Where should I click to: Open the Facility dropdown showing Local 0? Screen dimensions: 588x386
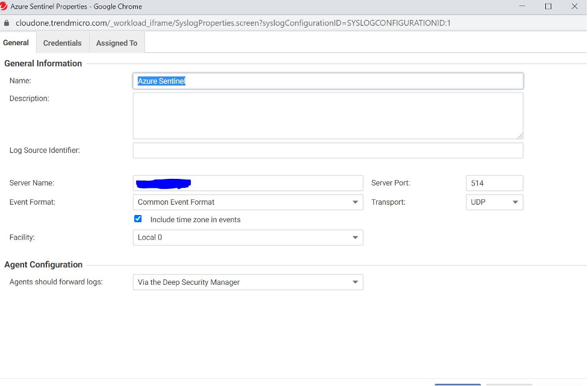point(248,237)
